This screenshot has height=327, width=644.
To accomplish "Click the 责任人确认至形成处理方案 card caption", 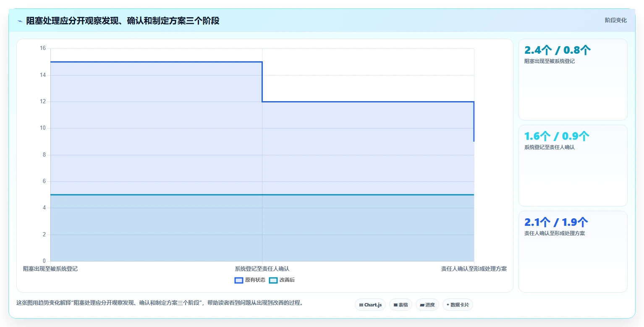I will [555, 233].
